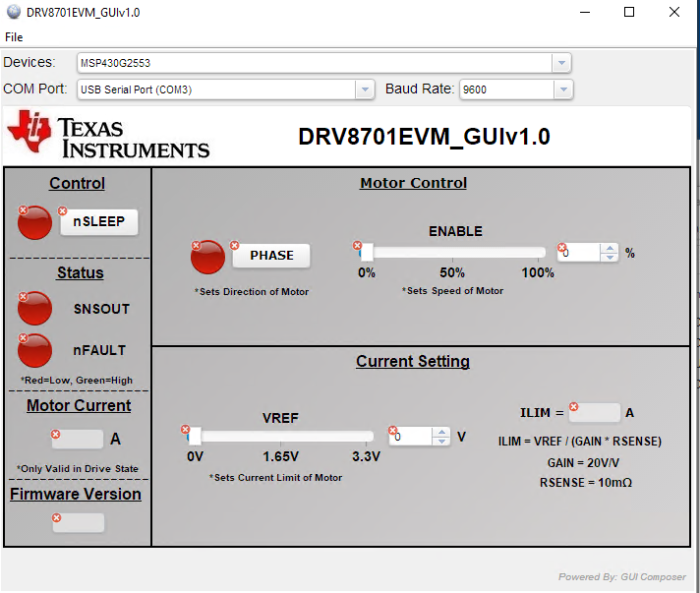
Task: Open the COM Port dropdown list
Action: [x=365, y=89]
